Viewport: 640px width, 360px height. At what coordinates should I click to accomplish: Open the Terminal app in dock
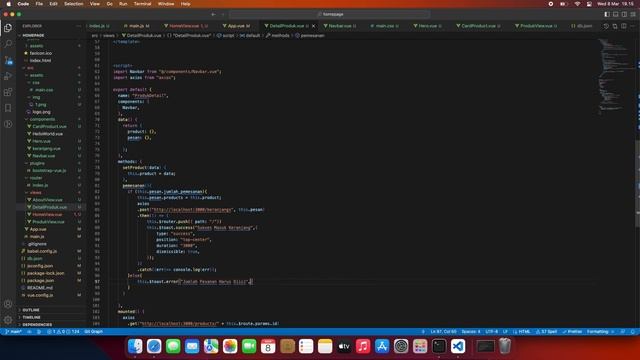pos(439,347)
